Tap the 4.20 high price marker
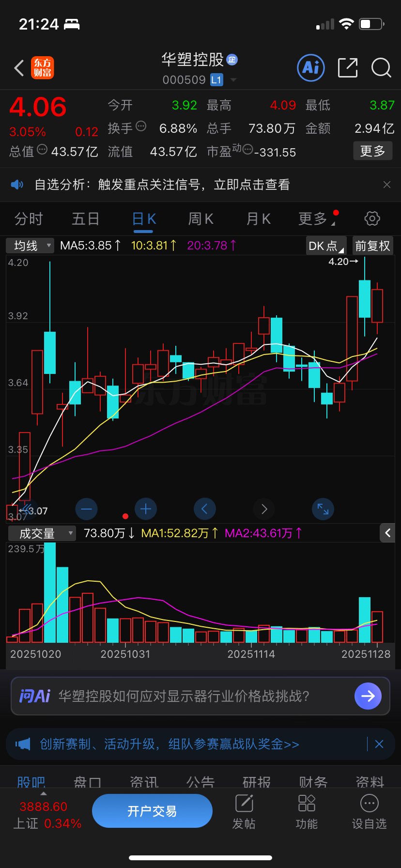 click(343, 262)
